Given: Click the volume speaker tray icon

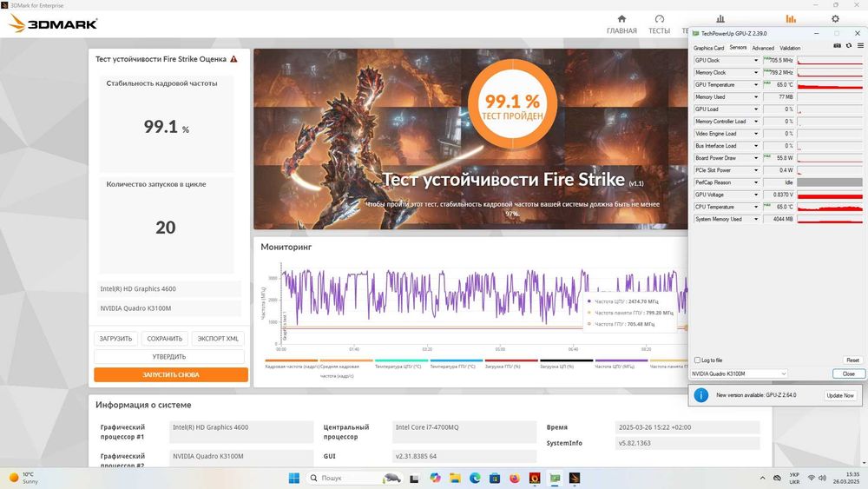Looking at the screenshot, I should [x=823, y=478].
